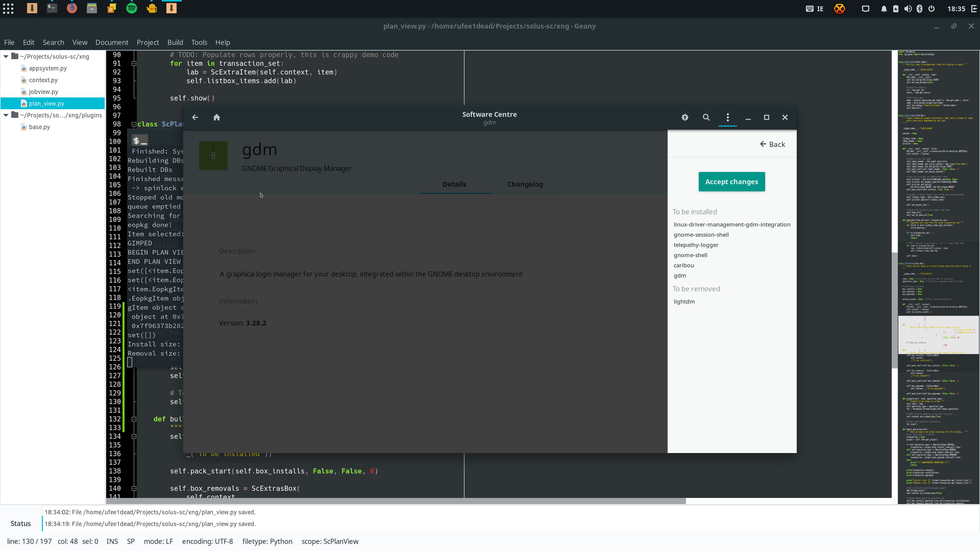This screenshot has width=980, height=551.
Task: Open the Tools menu in Geany
Action: [x=199, y=42]
